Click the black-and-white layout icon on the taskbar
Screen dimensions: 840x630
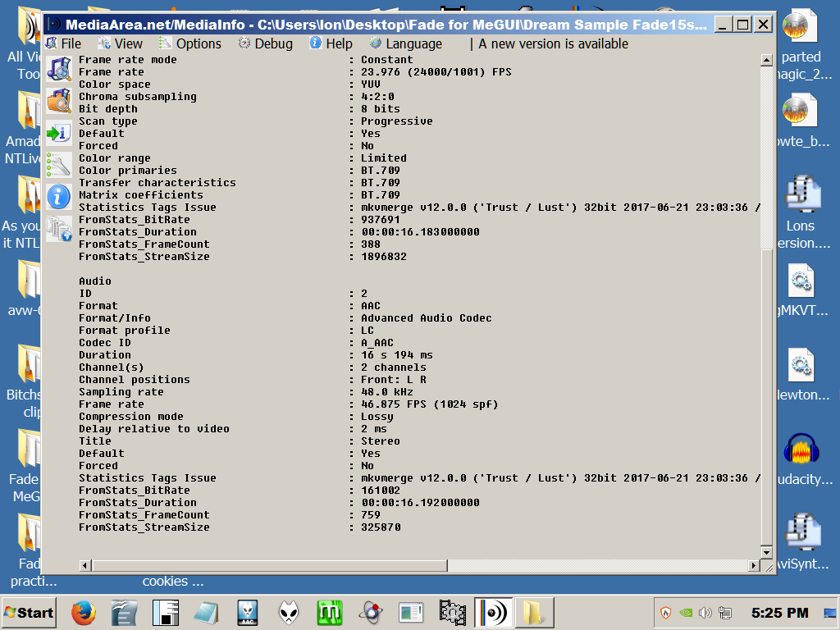click(x=165, y=613)
